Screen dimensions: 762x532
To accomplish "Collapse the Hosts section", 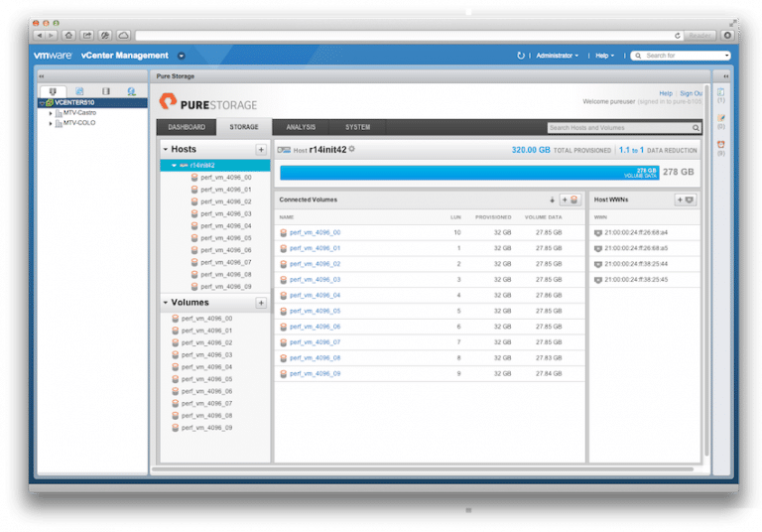I will point(166,149).
